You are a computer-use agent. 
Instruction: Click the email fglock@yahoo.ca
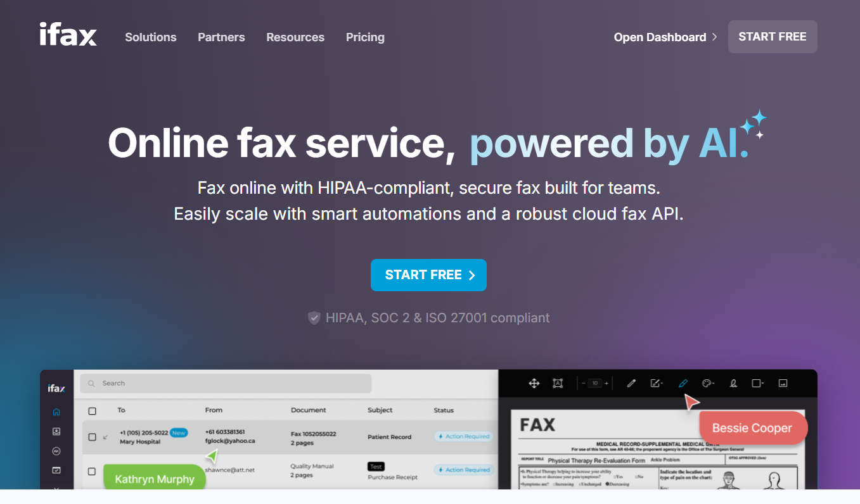(230, 441)
